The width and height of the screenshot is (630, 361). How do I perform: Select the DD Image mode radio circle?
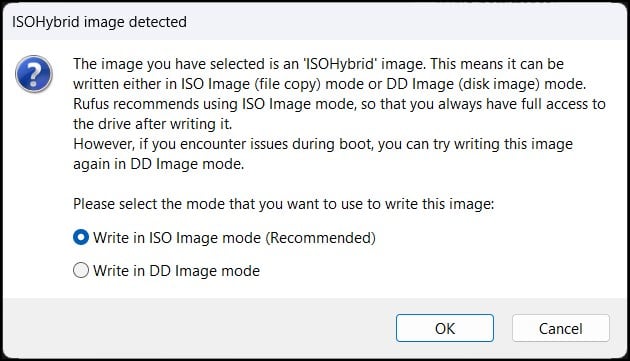point(81,270)
